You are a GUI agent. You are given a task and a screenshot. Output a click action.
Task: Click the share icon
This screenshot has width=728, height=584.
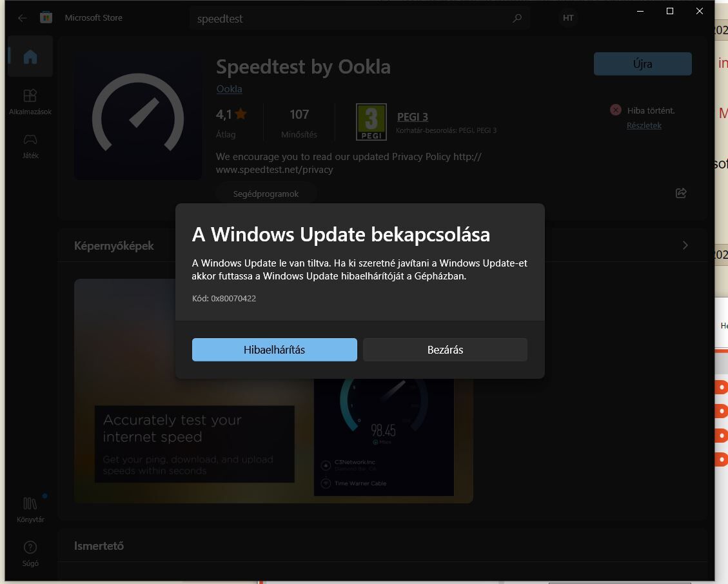681,193
